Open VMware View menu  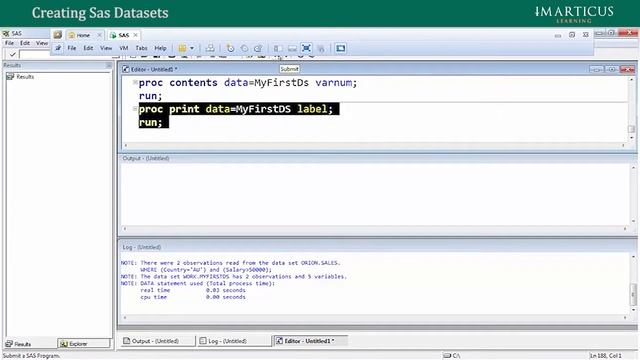[x=106, y=48]
